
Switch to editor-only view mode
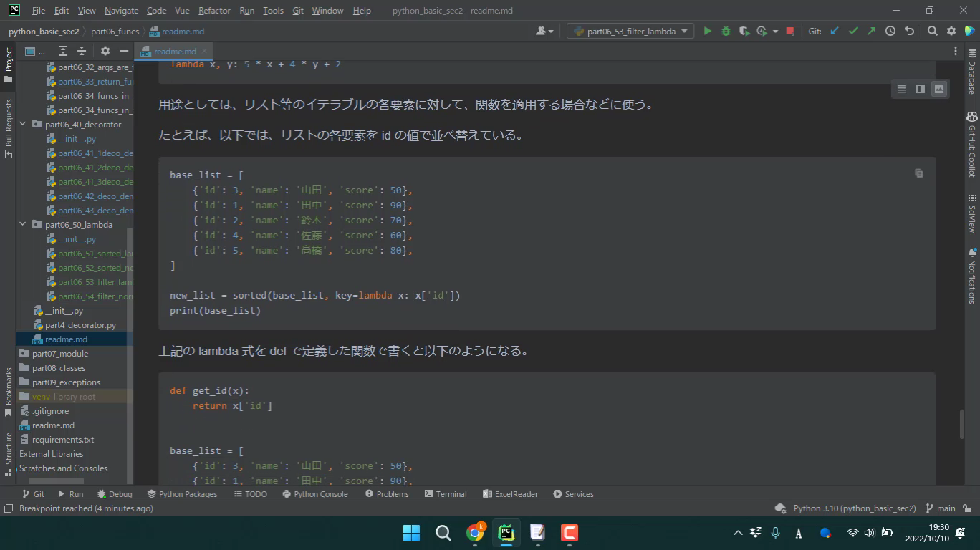(x=901, y=89)
